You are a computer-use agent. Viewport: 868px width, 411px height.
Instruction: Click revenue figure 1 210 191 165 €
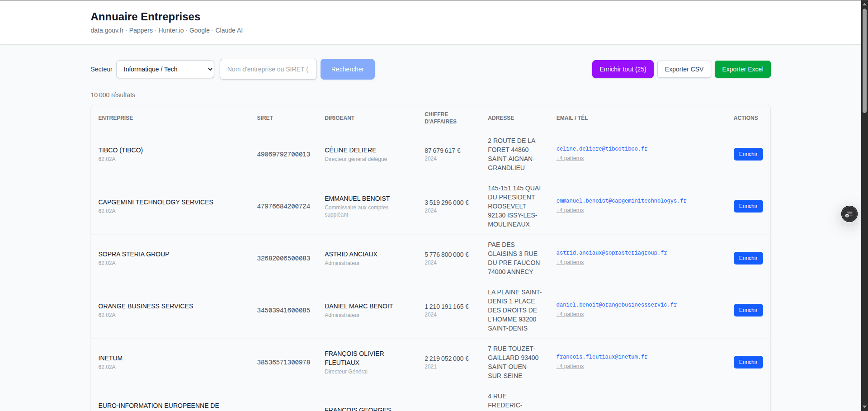(x=447, y=307)
